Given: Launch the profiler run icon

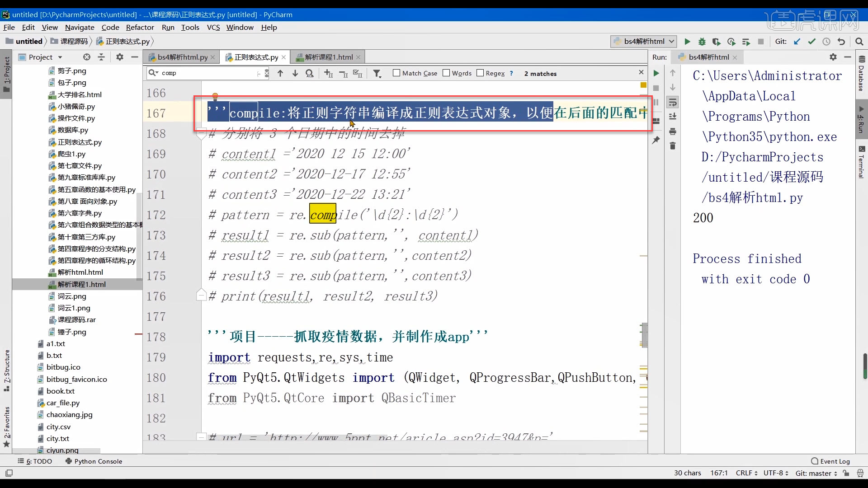Looking at the screenshot, I should click(x=731, y=42).
